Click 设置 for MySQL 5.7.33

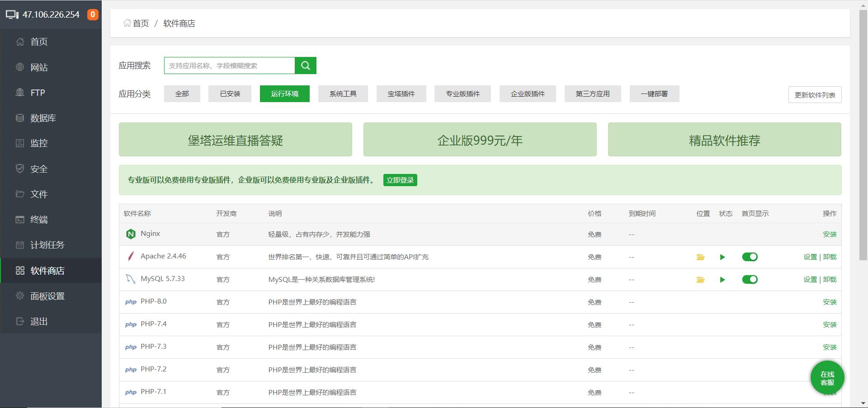[x=810, y=279]
